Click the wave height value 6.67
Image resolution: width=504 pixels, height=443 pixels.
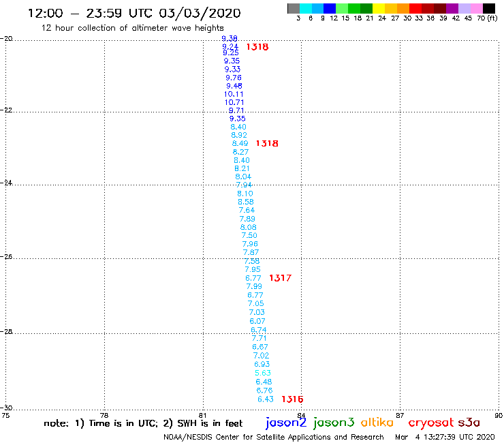point(260,347)
